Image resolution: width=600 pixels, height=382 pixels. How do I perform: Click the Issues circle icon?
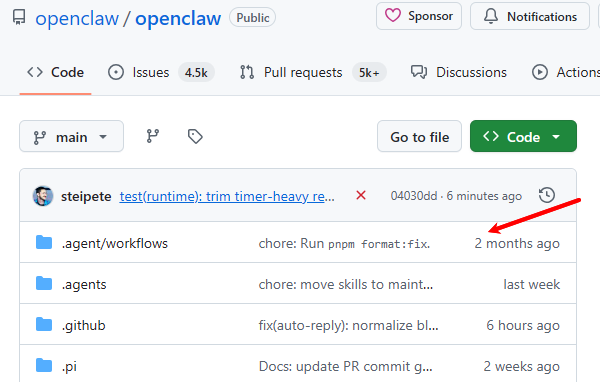(116, 72)
